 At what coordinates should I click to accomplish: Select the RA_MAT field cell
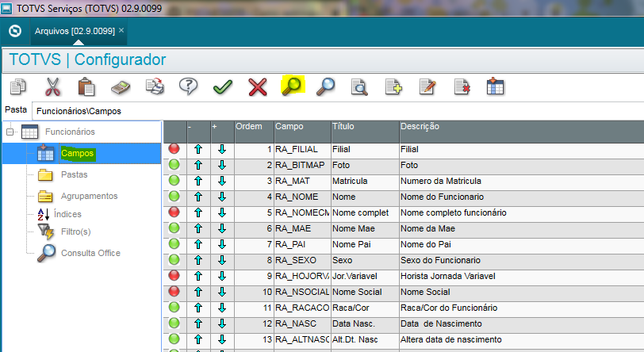pos(302,181)
